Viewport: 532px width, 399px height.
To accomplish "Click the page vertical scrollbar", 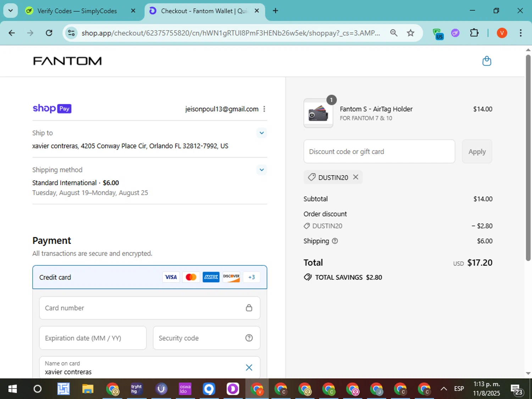I will pos(528,158).
